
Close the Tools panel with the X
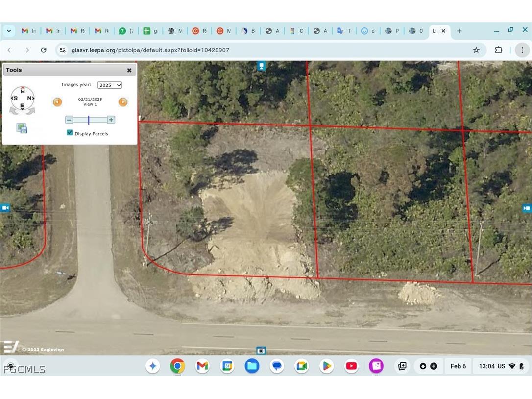[x=129, y=70]
